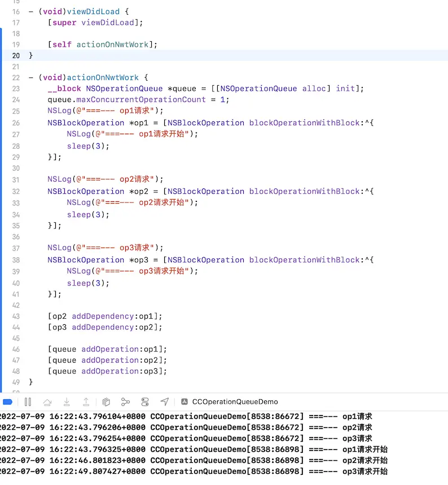This screenshot has width=448, height=485.
Task: Click the Step Over debug icon
Action: coord(47,402)
